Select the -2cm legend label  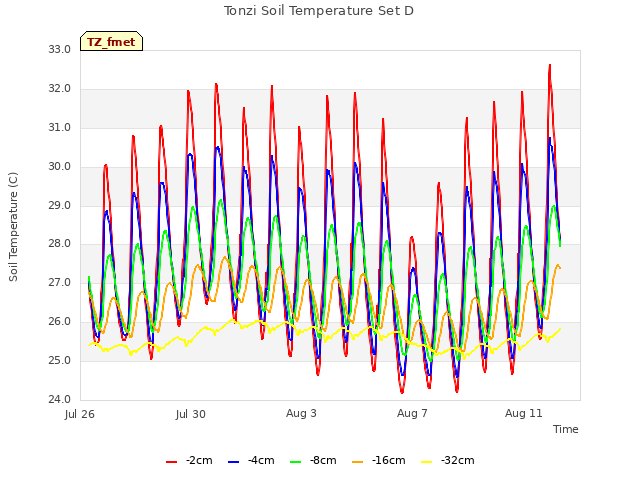click(199, 460)
